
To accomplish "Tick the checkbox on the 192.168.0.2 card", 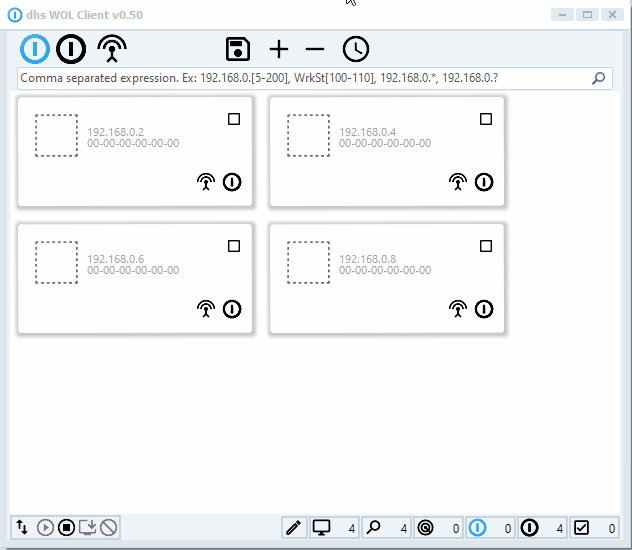I will [x=234, y=119].
